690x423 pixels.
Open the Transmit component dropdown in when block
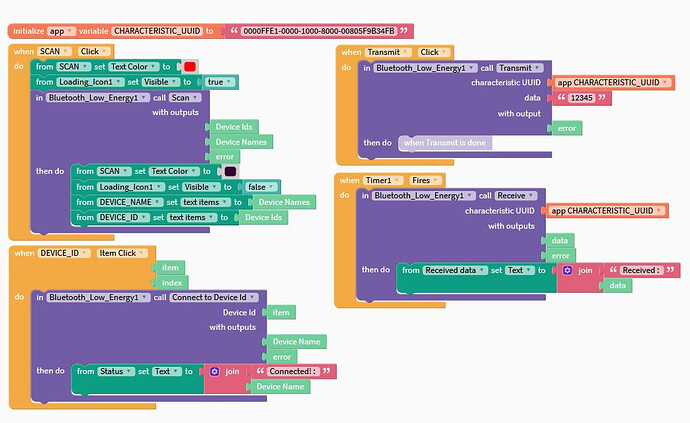pyautogui.click(x=388, y=52)
